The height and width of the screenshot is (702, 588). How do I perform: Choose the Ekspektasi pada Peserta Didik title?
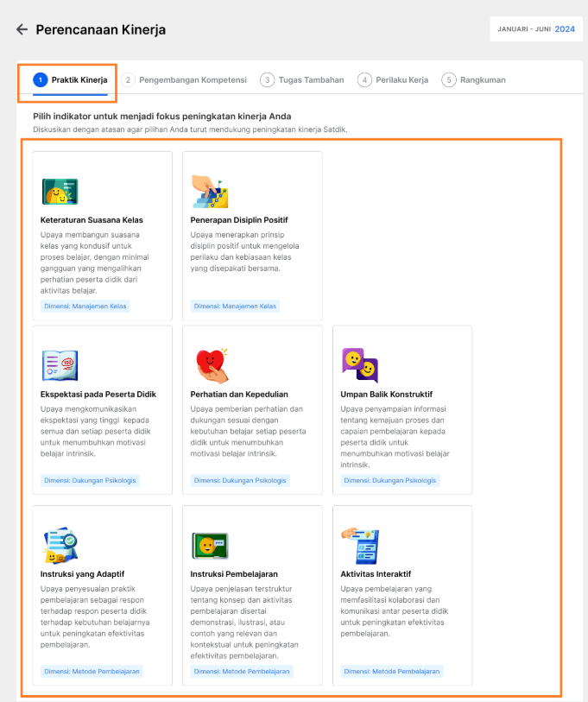[x=98, y=395]
